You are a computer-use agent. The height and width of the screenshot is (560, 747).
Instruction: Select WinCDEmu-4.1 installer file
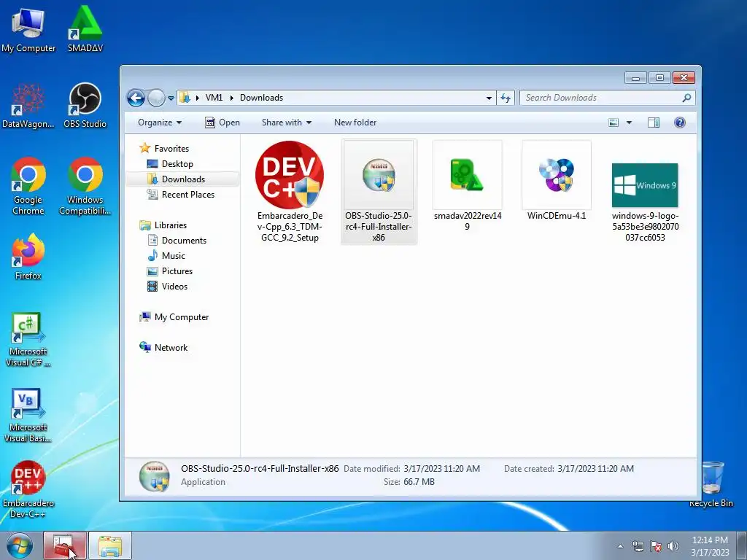557,181
